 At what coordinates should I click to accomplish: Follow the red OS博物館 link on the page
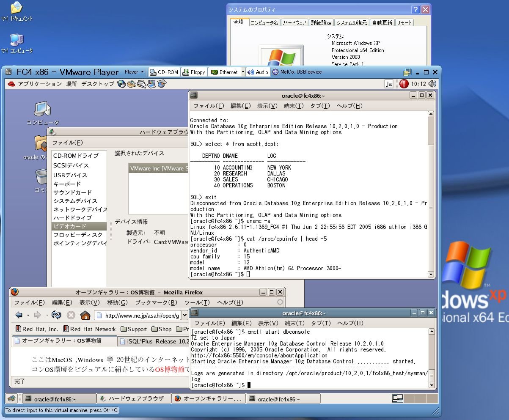170,369
